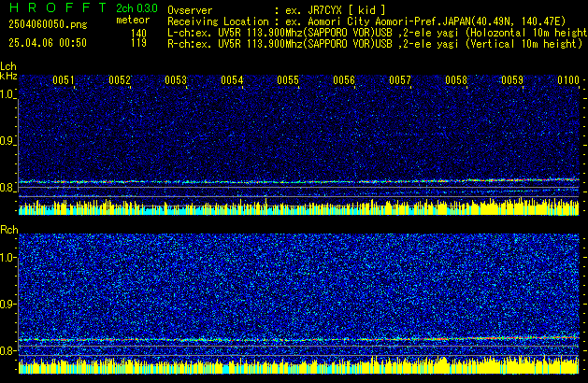The height and width of the screenshot is (383, 588).
Task: Click the Rch yellow signal level bar graph
Action: pos(299,365)
